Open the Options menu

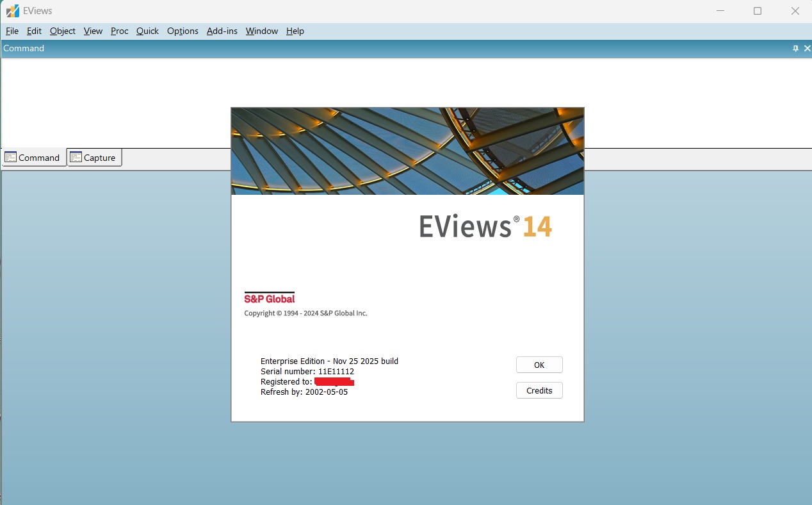coord(183,31)
